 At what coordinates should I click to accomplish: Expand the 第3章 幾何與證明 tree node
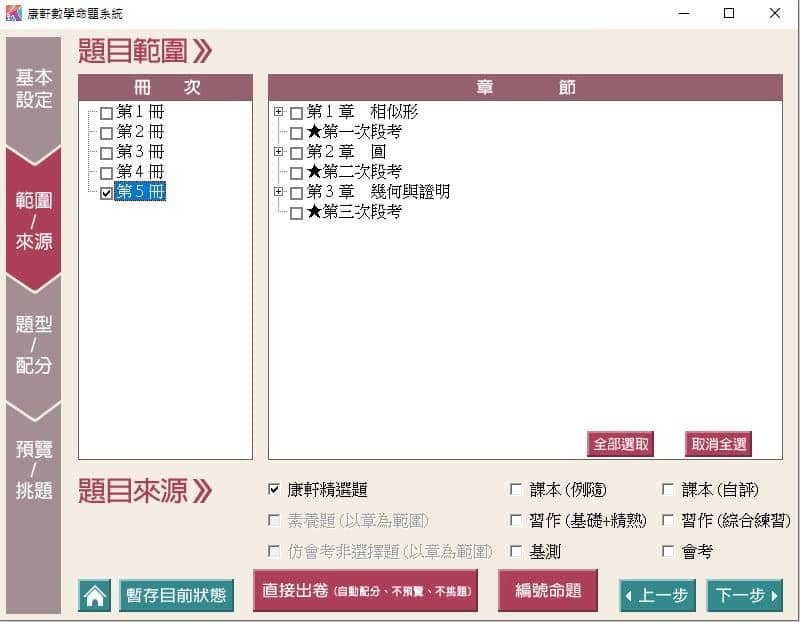(278, 191)
